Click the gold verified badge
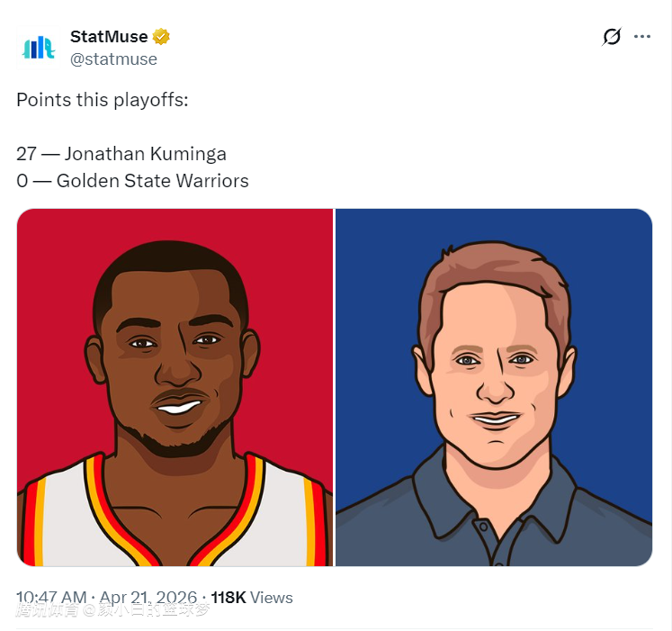The image size is (672, 631). point(161,37)
